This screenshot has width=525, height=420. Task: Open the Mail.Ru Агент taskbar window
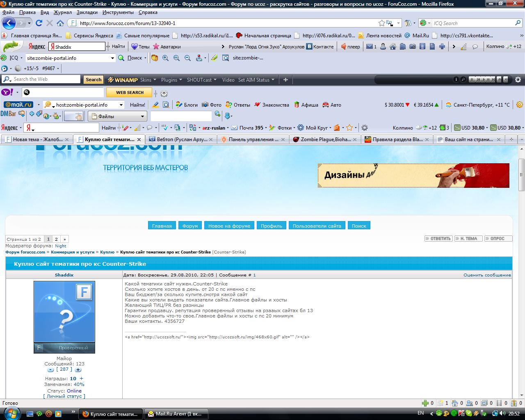tap(177, 413)
